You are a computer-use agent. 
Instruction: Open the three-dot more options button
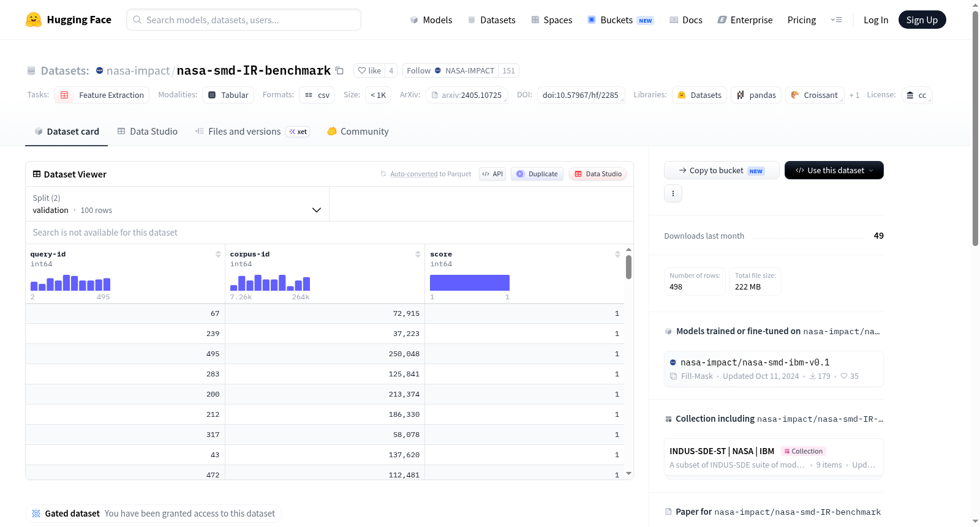[x=673, y=193]
